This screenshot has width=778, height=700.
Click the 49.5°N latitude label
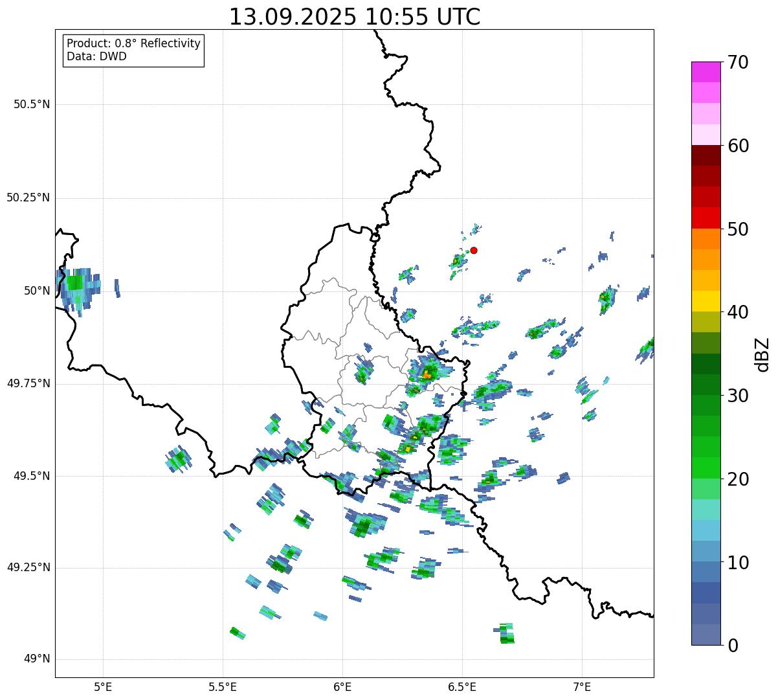[32, 476]
